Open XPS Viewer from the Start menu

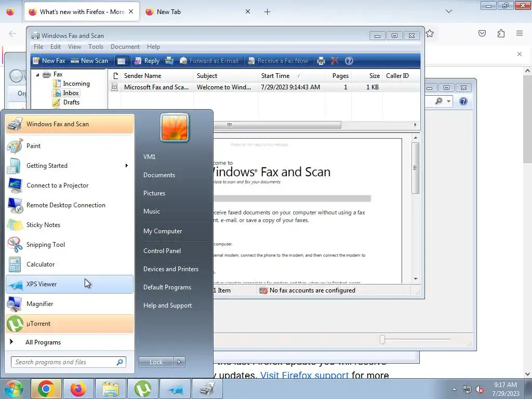(x=70, y=284)
